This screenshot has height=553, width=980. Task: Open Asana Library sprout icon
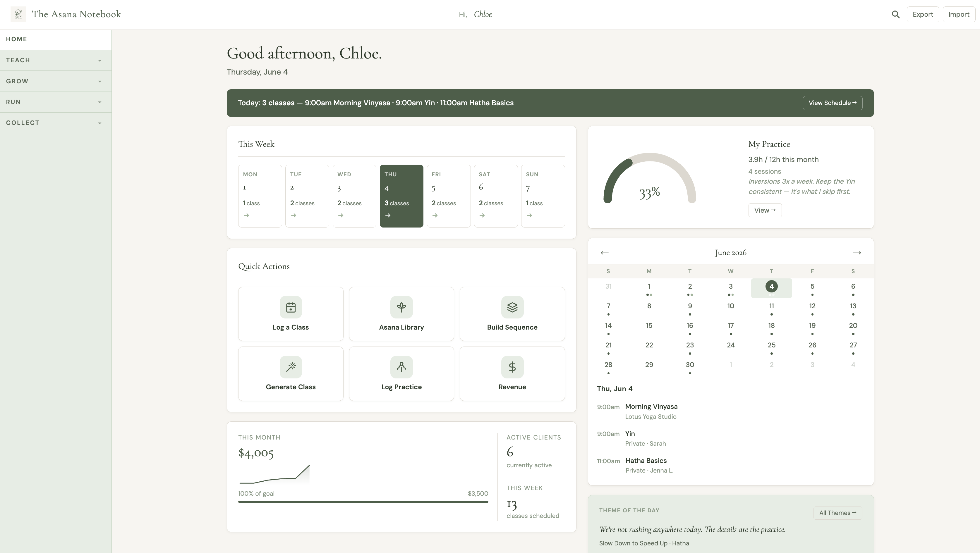pyautogui.click(x=401, y=307)
